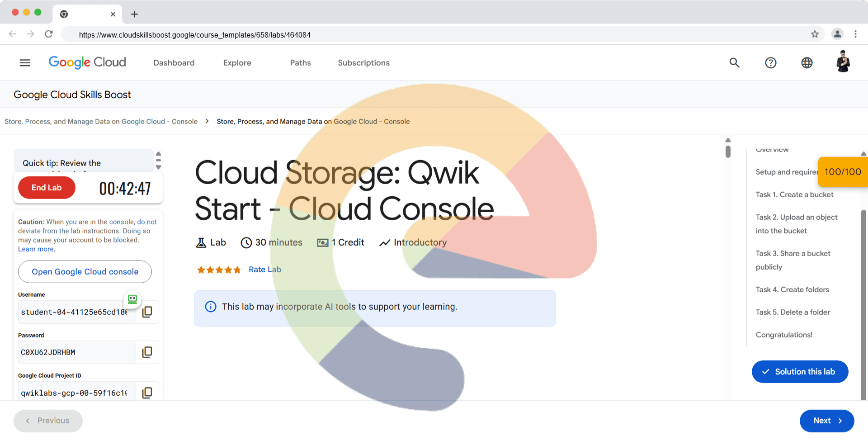Copy the username with copy icon

[147, 312]
